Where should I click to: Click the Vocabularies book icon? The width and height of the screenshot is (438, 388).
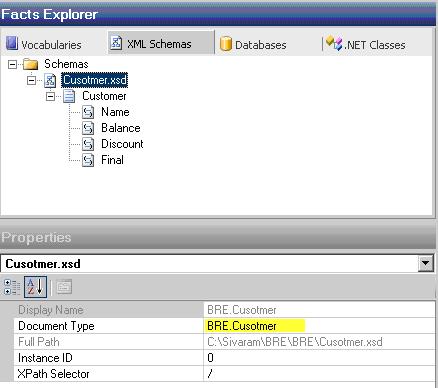pyautogui.click(x=12, y=43)
